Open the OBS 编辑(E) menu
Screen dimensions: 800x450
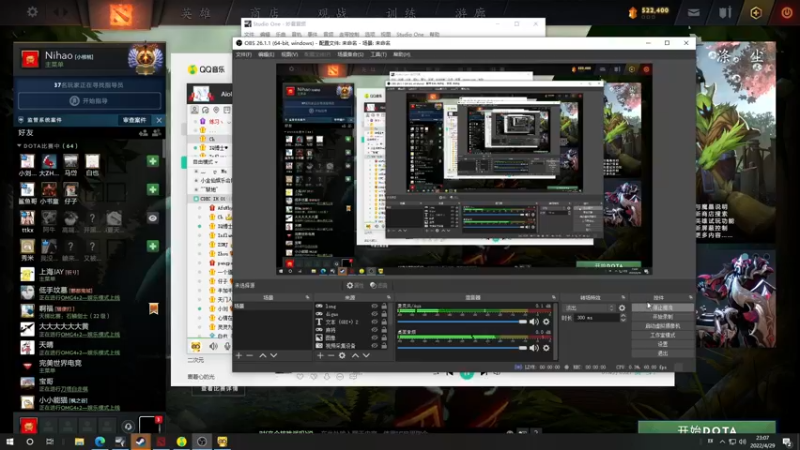[x=266, y=54]
